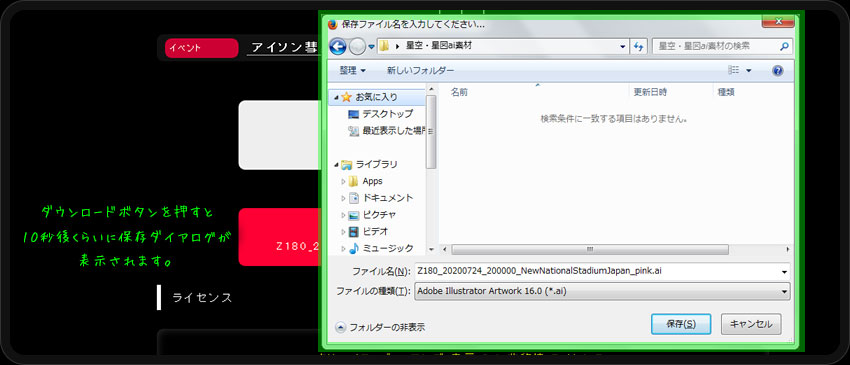The width and height of the screenshot is (850, 365).
Task: Open help with the question mark icon
Action: [x=777, y=71]
